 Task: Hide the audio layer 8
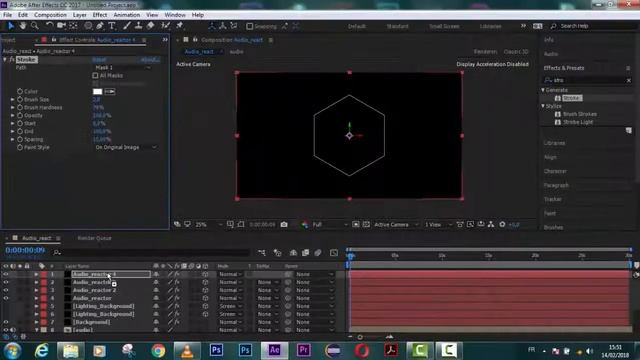[6, 330]
